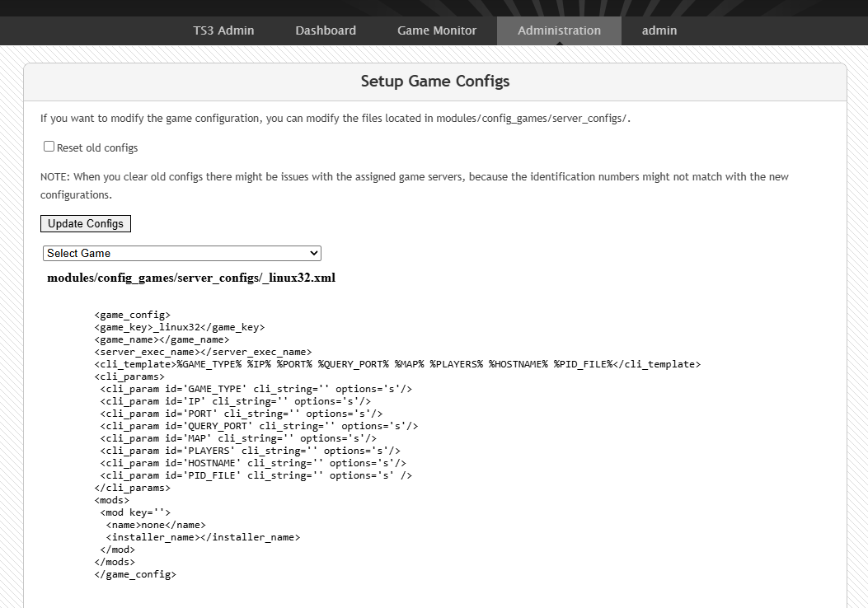Screen dimensions: 868x608
Task: Open the Game Monitor menu item
Action: pos(437,30)
